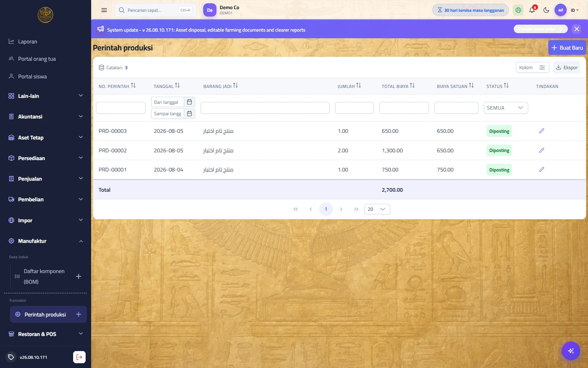Click the 30 days subscription remaining badge
Image resolution: width=588 pixels, height=368 pixels.
tap(470, 10)
